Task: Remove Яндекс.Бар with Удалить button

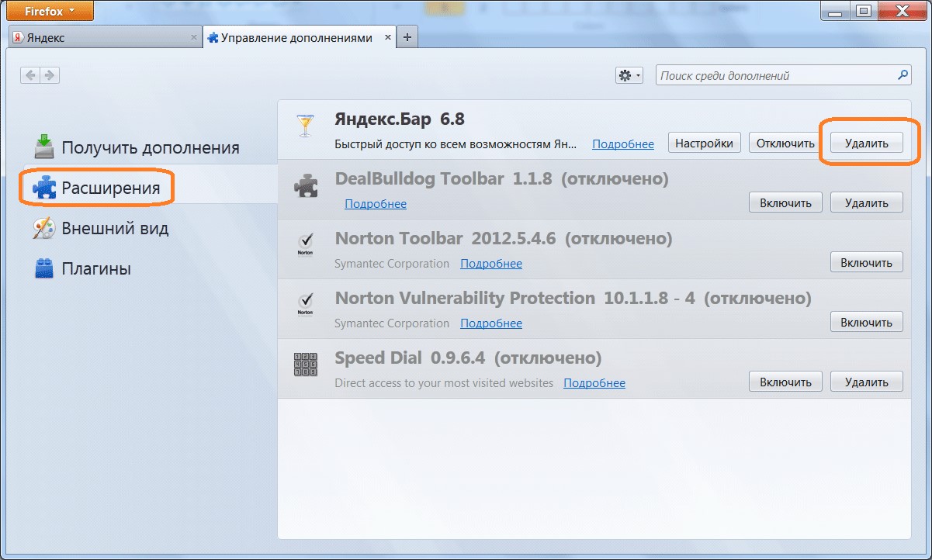Action: click(867, 143)
